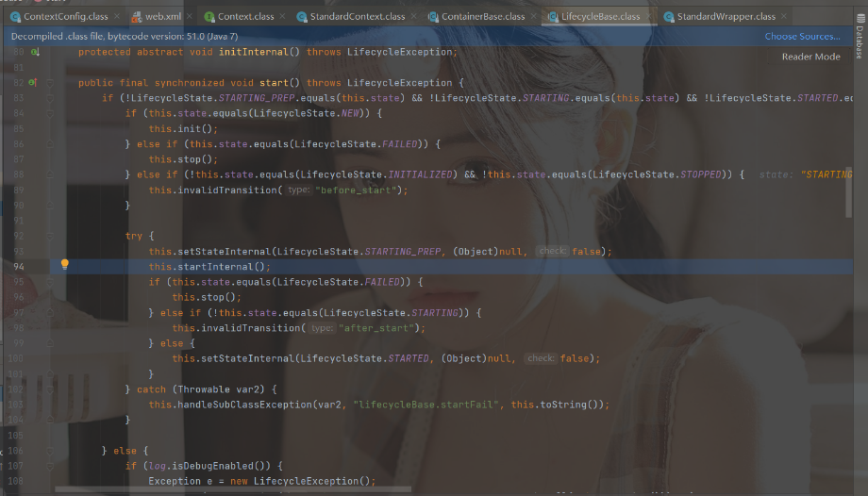Close the ContainerBase.class tab
The height and width of the screenshot is (496, 868).
pyautogui.click(x=534, y=17)
